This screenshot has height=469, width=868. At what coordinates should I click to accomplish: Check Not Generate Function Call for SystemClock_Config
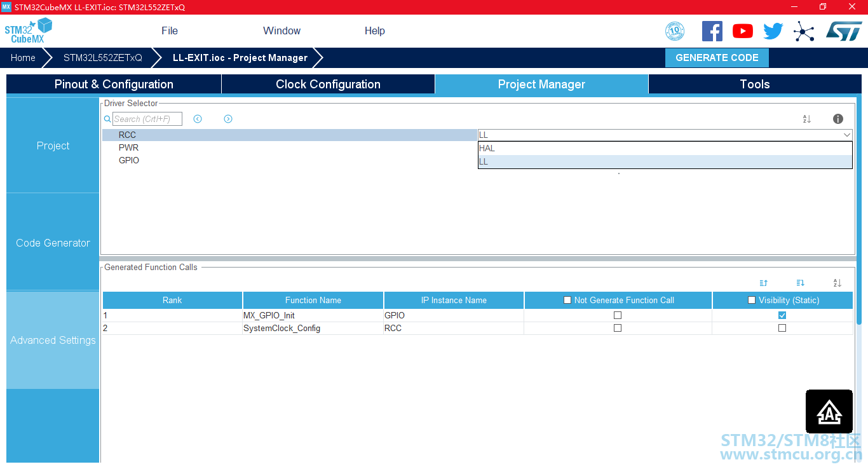(x=618, y=328)
